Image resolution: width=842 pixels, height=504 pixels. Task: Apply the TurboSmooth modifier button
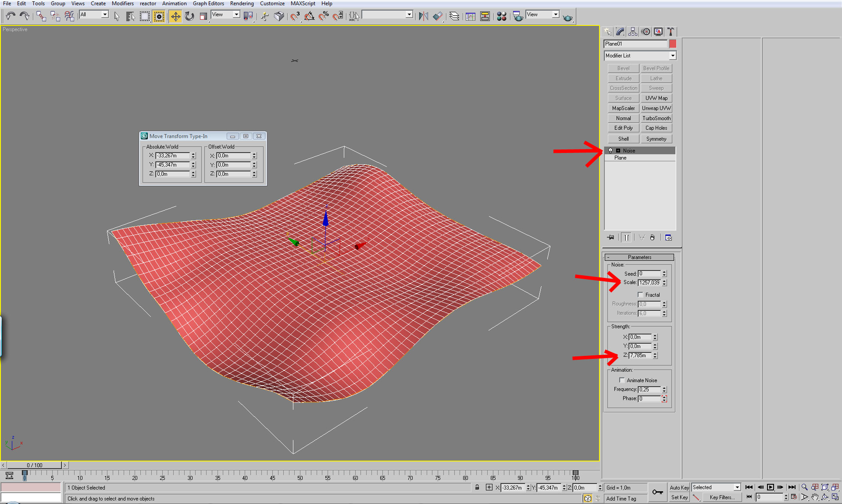656,118
